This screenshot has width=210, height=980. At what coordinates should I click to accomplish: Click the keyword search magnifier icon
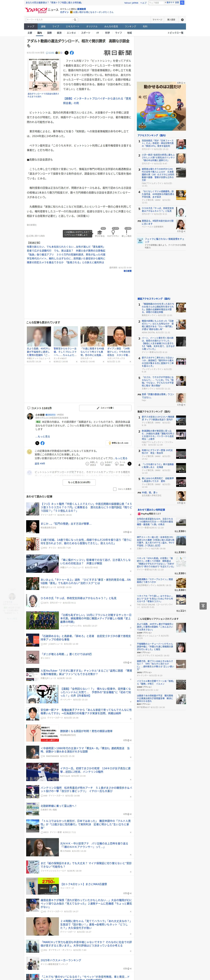click(75, 20)
